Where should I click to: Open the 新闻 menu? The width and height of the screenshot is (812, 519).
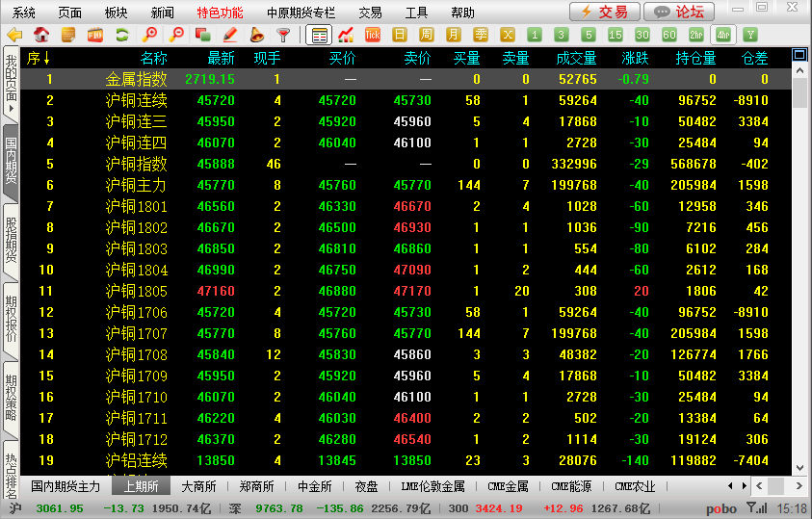(162, 13)
